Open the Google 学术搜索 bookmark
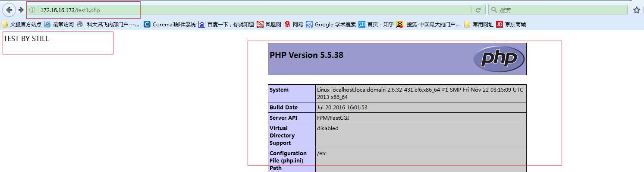 pos(331,24)
